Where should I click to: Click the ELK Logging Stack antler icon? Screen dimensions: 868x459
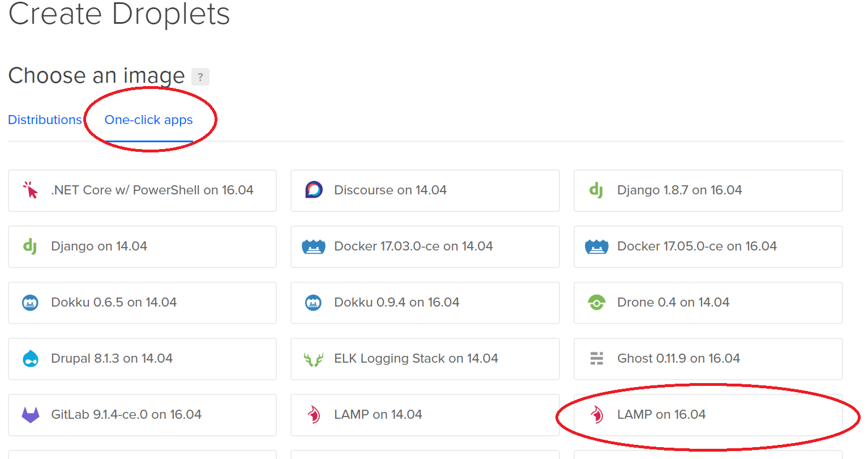pos(314,359)
